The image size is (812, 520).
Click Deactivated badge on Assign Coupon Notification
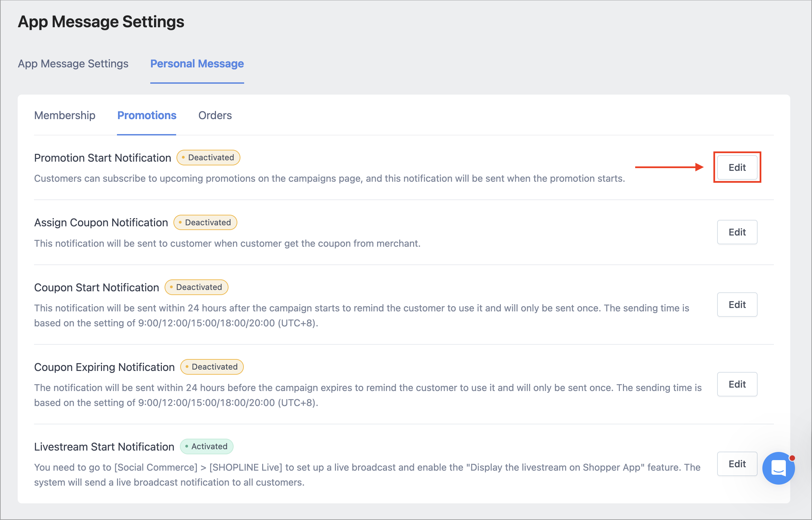pos(205,223)
